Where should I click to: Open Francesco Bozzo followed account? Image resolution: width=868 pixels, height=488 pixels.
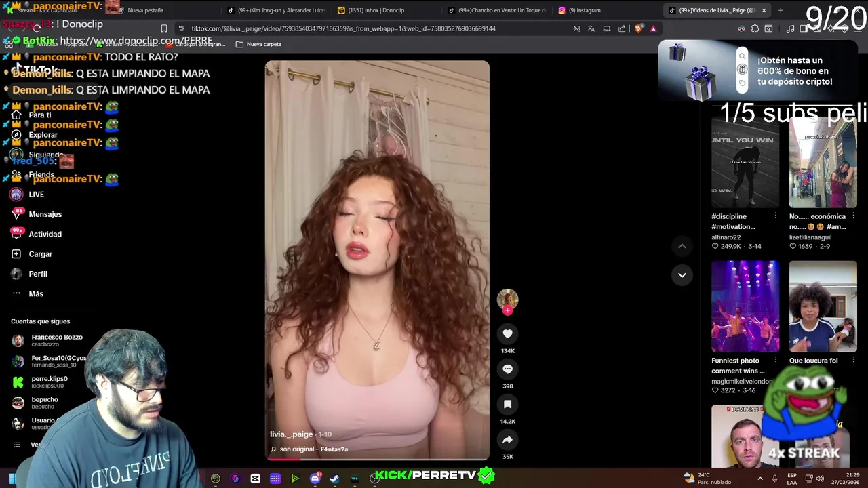point(47,340)
